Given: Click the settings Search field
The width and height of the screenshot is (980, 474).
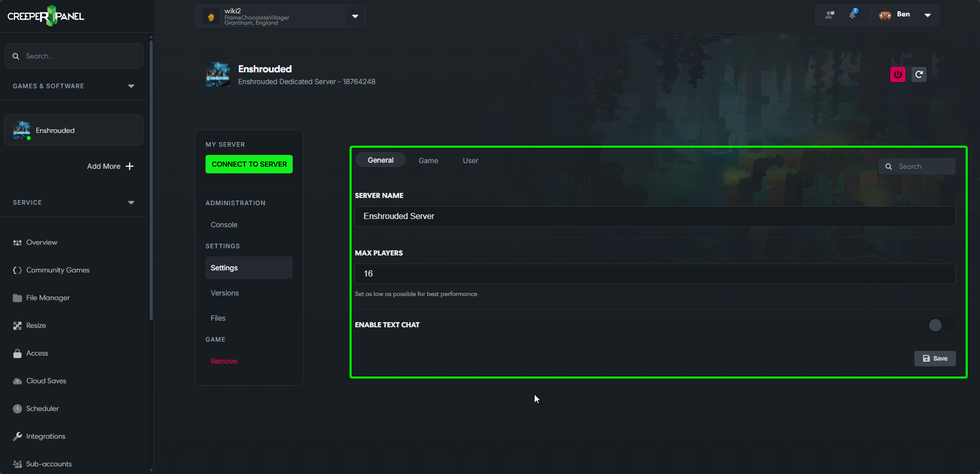Looking at the screenshot, I should pos(917,166).
